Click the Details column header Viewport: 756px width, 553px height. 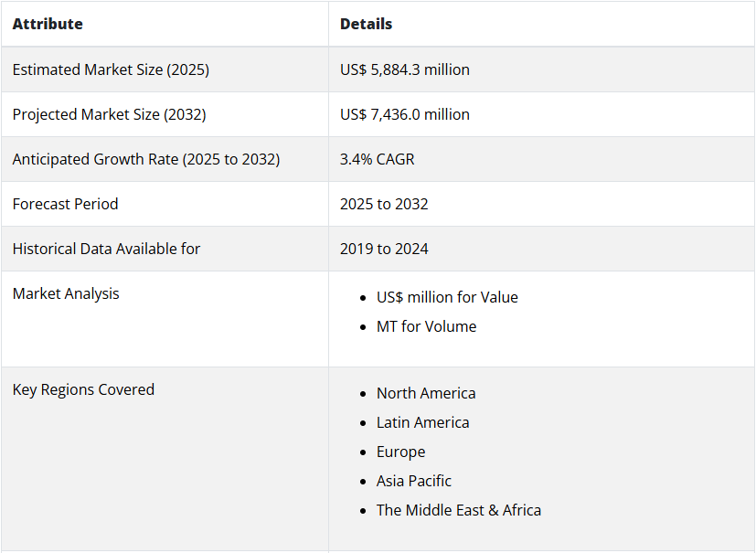[366, 24]
